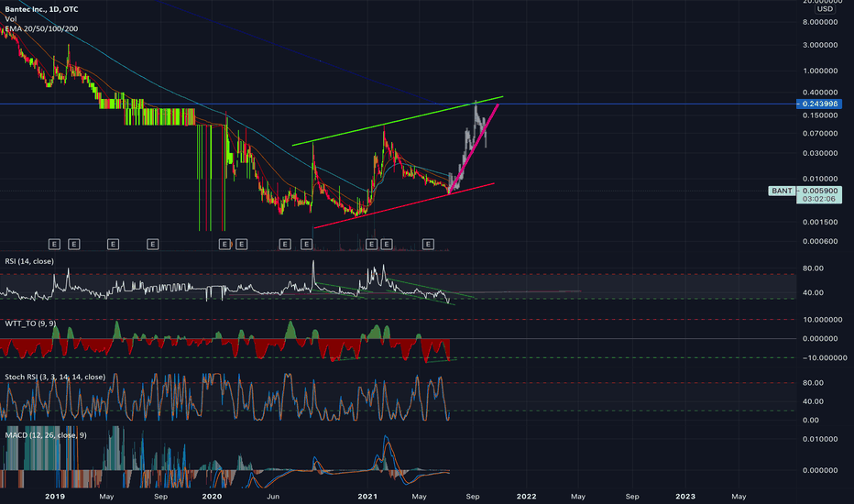This screenshot has height=504, width=854.
Task: Click the 0.400000 price axis label
Action: (x=820, y=92)
